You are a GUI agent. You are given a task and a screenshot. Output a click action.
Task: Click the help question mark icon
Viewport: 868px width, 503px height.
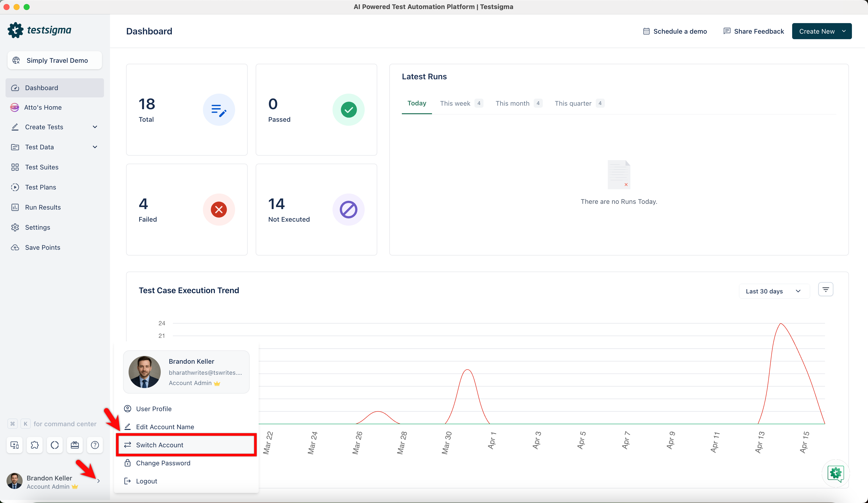pos(95,445)
